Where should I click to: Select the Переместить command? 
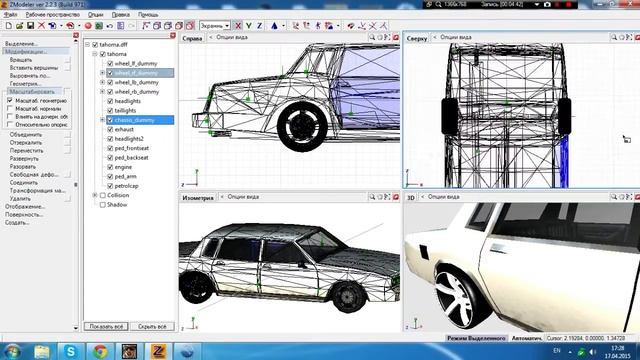pyautogui.click(x=27, y=151)
